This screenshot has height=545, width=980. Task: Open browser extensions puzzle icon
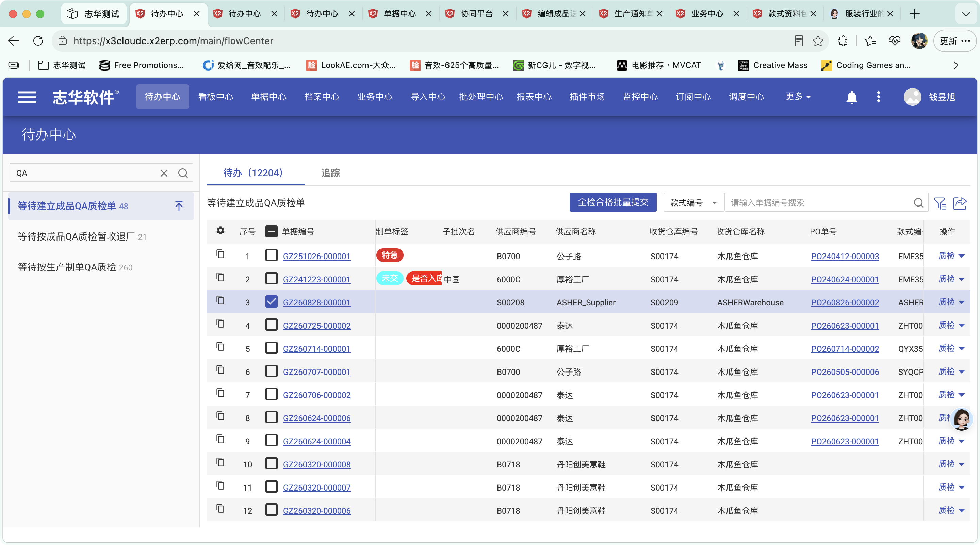[x=843, y=41]
